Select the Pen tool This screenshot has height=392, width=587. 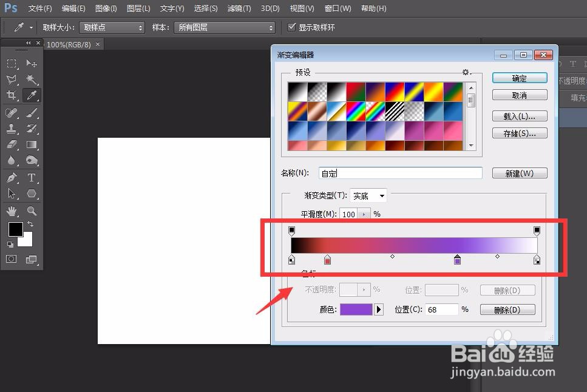tap(12, 177)
